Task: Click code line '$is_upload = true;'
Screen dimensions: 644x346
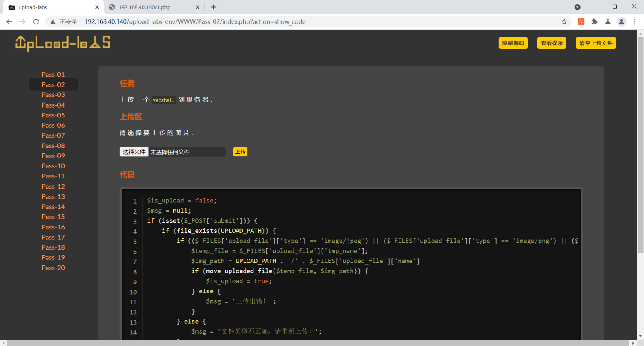Action: pyautogui.click(x=239, y=281)
